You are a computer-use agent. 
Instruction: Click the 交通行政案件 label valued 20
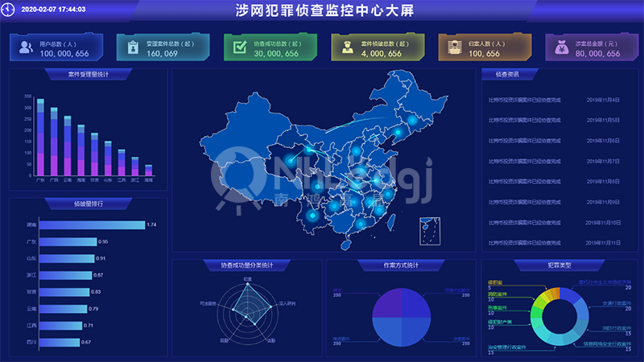(x=617, y=306)
